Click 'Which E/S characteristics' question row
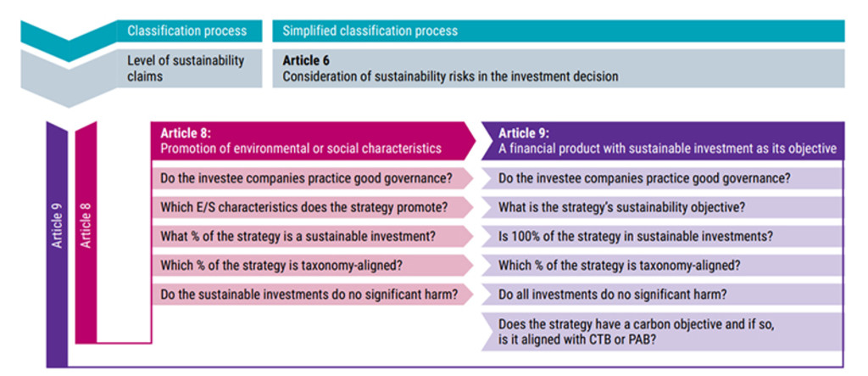Screen dimensions: 868x376 [313, 208]
